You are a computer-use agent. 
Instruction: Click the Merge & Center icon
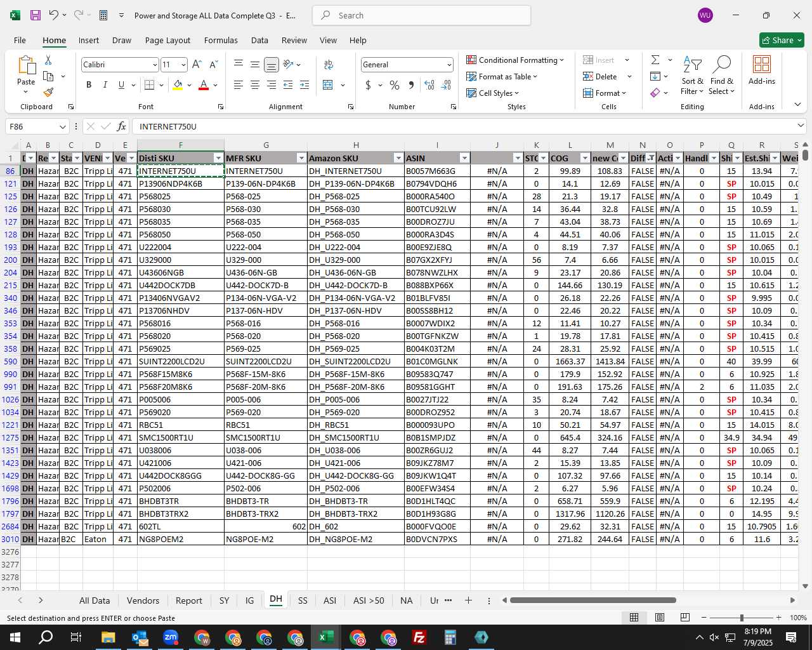coord(328,85)
